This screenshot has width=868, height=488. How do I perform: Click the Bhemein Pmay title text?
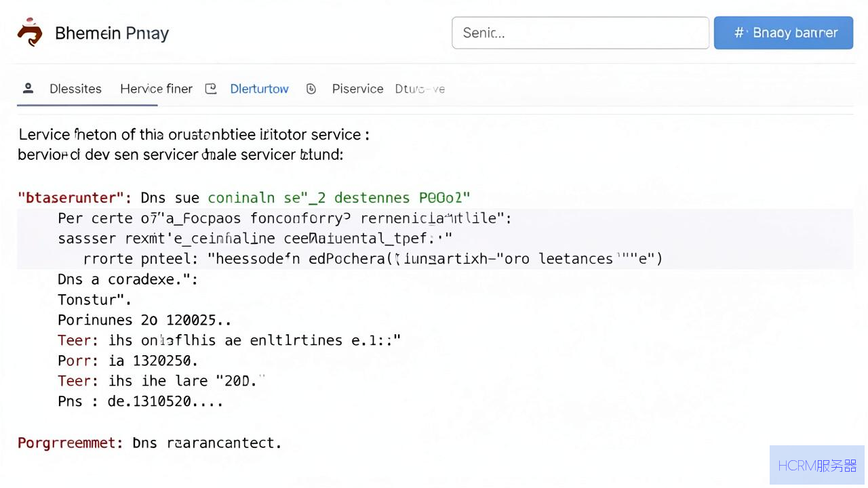click(112, 33)
